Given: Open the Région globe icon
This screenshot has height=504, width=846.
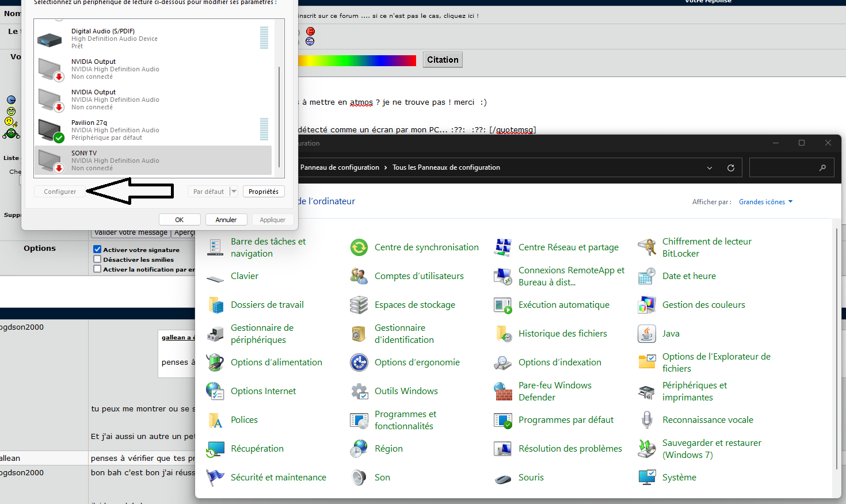Looking at the screenshot, I should tap(359, 449).
